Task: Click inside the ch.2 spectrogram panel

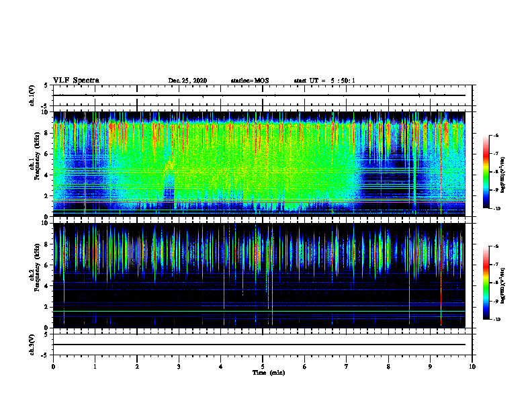Action: point(259,275)
